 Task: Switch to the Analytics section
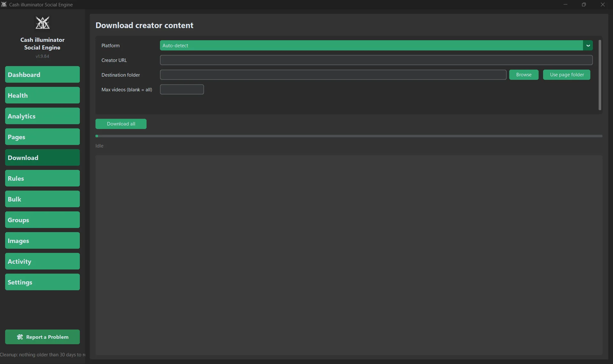point(42,116)
